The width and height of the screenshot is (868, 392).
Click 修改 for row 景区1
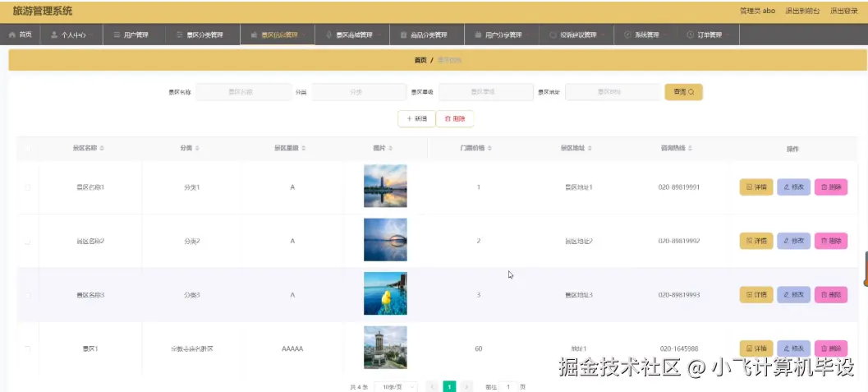click(x=794, y=348)
